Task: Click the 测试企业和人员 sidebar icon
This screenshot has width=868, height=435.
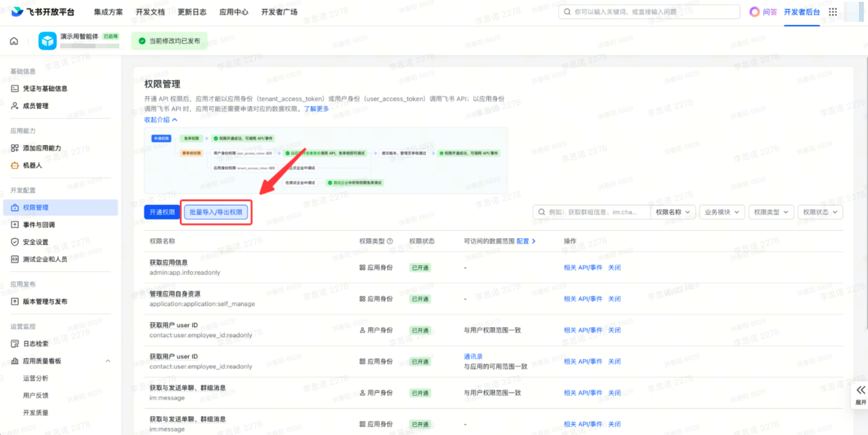Action: (x=15, y=259)
